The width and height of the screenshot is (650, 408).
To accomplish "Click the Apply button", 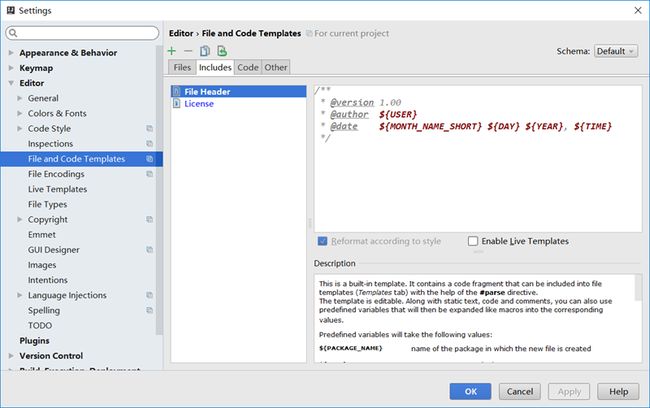I will (x=569, y=391).
